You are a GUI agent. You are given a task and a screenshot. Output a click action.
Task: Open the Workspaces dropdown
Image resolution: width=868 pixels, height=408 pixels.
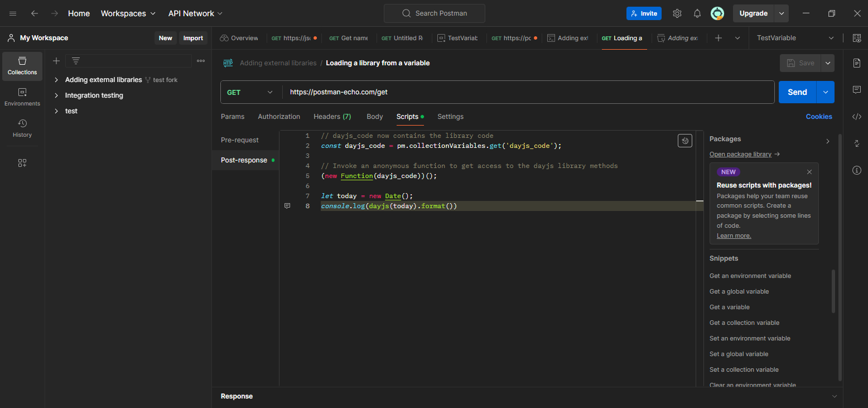click(128, 13)
